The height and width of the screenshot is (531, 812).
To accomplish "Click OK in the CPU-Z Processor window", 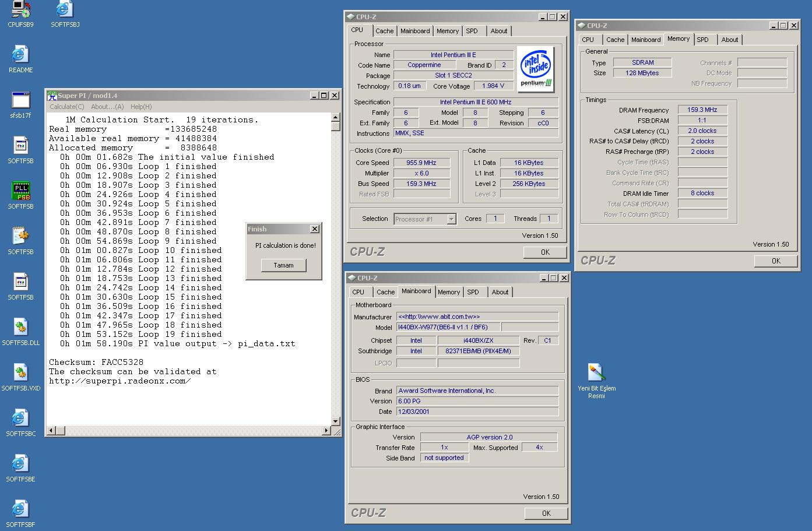I will [x=545, y=252].
